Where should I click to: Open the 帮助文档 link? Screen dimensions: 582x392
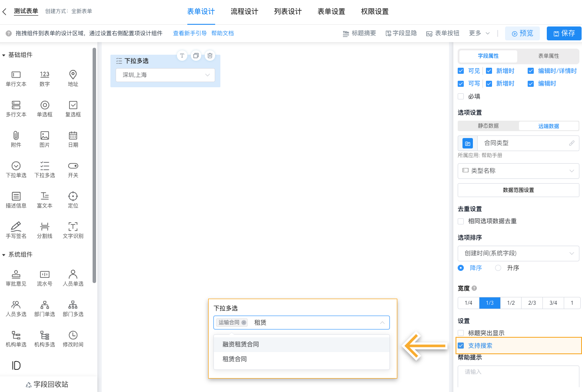(x=223, y=33)
